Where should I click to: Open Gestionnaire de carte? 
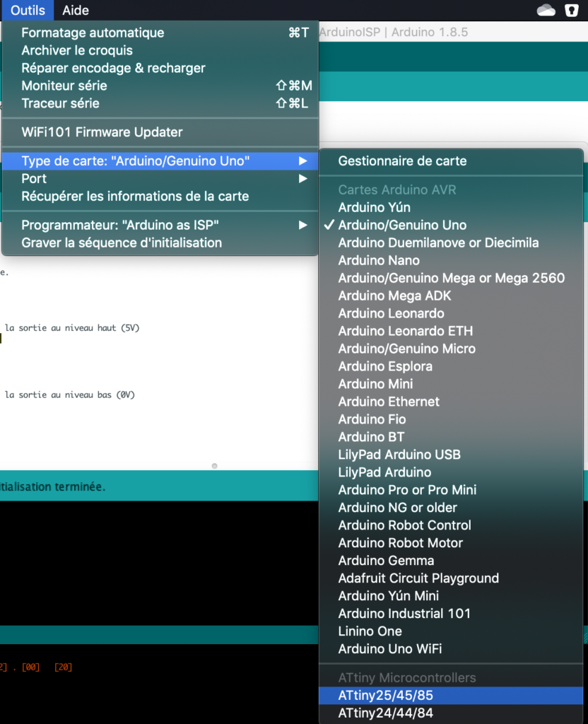click(402, 161)
